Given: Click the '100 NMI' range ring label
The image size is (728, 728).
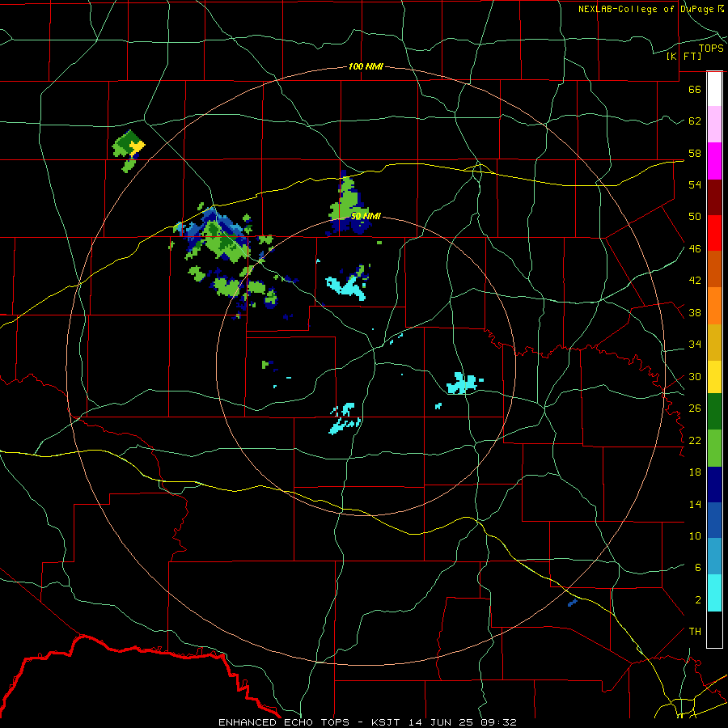Looking at the screenshot, I should pos(366,66).
